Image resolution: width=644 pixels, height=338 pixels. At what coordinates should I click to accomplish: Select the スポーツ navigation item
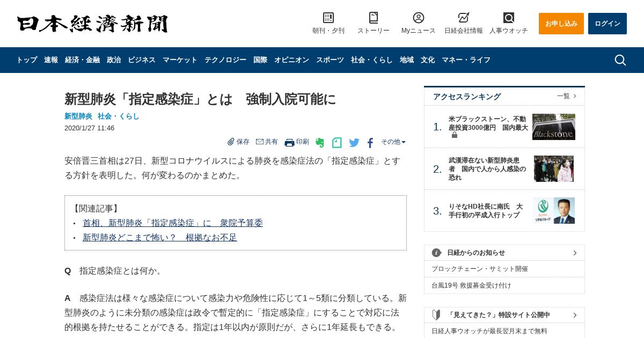coord(330,60)
